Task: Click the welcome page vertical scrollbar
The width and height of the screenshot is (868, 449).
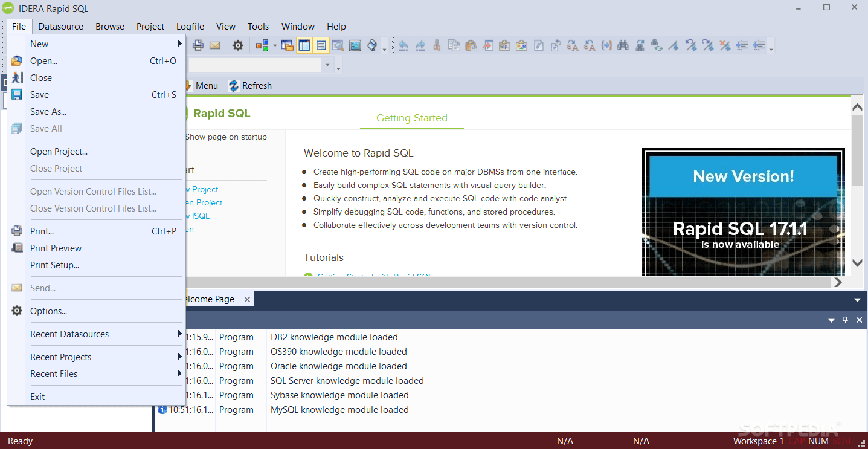Action: (857, 150)
